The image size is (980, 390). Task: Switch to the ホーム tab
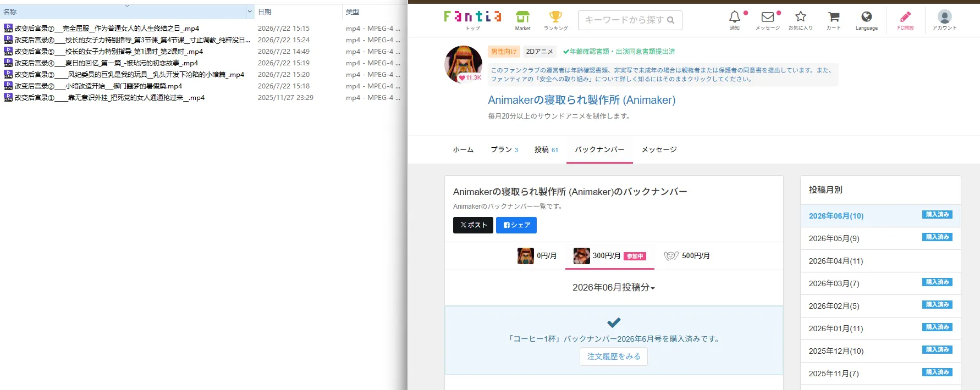pyautogui.click(x=463, y=149)
